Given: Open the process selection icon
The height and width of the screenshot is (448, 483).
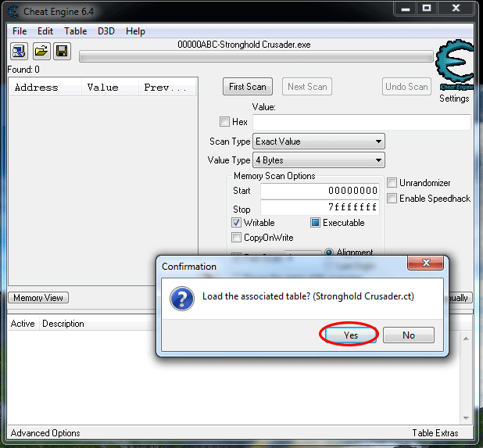Looking at the screenshot, I should click(19, 51).
